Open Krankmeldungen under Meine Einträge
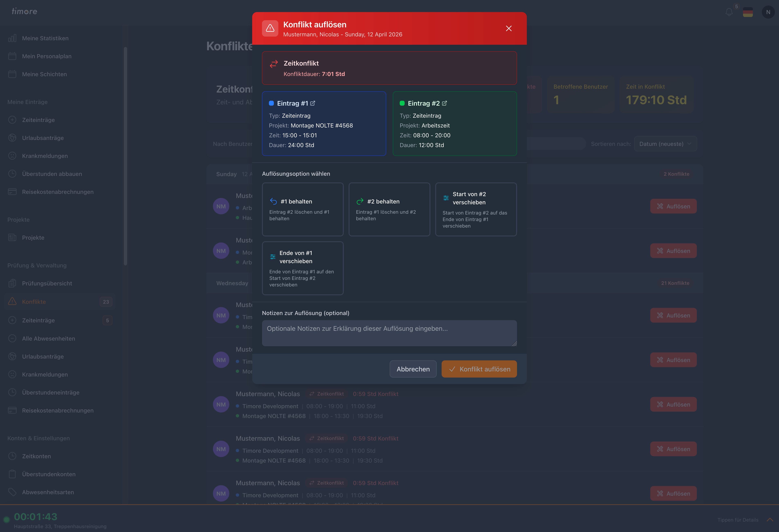 pyautogui.click(x=45, y=156)
